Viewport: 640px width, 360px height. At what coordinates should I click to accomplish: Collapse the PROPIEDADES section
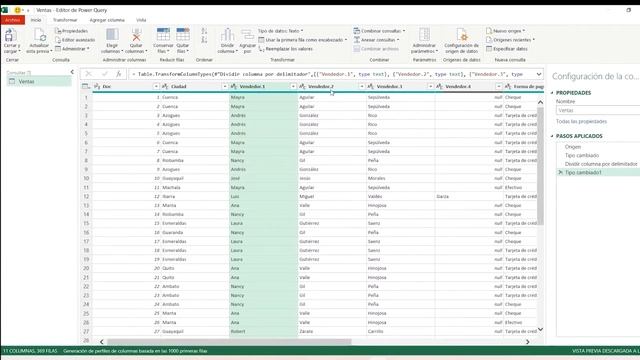pyautogui.click(x=552, y=93)
